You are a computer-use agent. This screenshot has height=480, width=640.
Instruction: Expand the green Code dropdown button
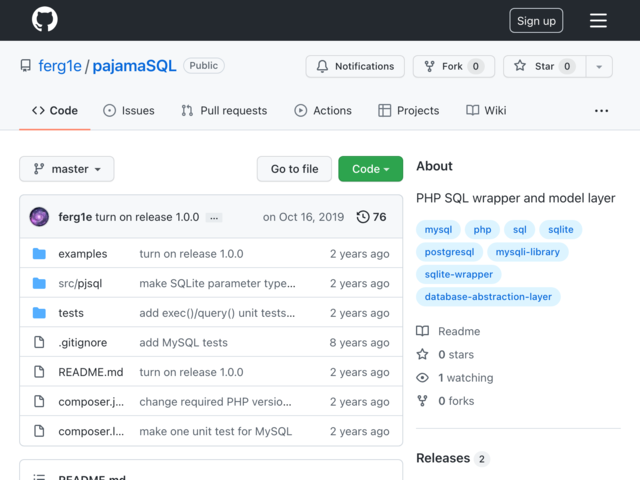(x=370, y=169)
